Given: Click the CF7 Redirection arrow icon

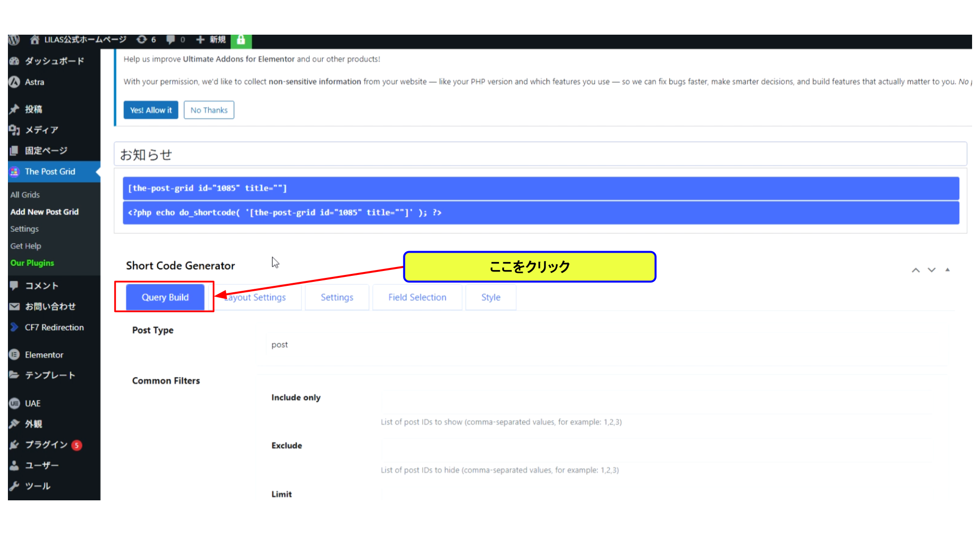Looking at the screenshot, I should tap(14, 327).
